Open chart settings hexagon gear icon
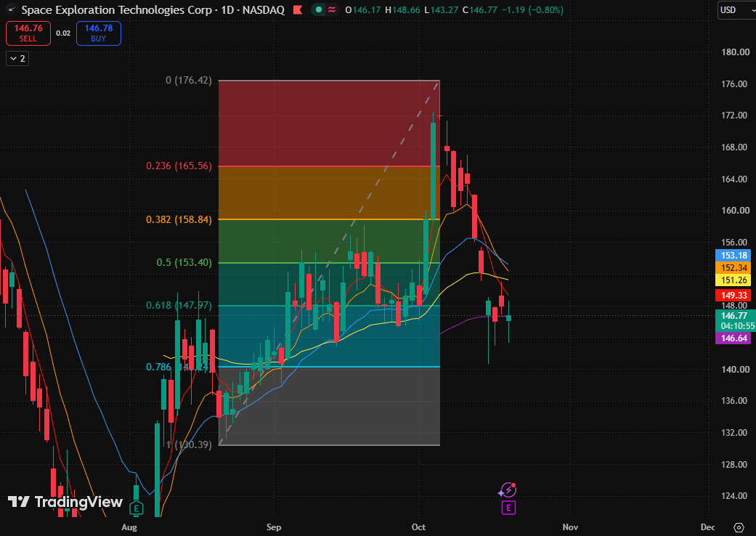 click(x=739, y=527)
